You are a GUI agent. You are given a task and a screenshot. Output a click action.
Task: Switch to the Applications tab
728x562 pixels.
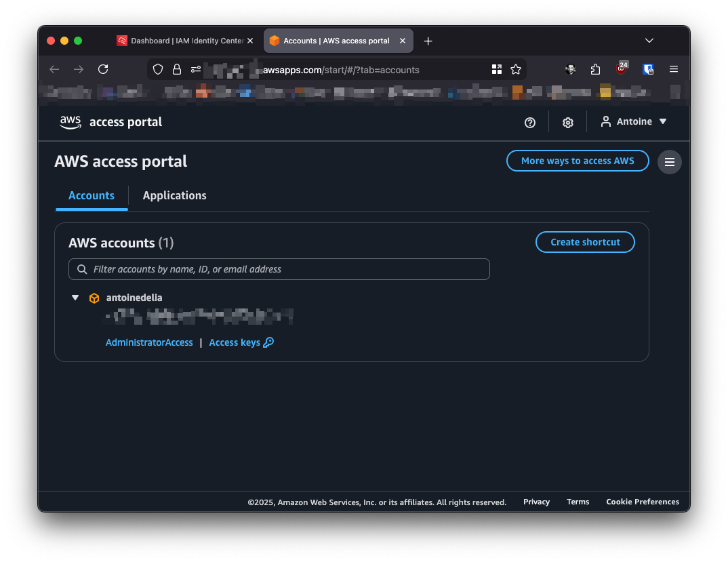pyautogui.click(x=174, y=195)
